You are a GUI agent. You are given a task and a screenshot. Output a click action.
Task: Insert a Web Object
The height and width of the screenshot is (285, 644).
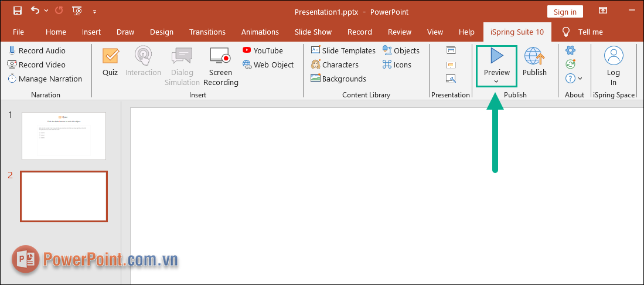(x=268, y=65)
